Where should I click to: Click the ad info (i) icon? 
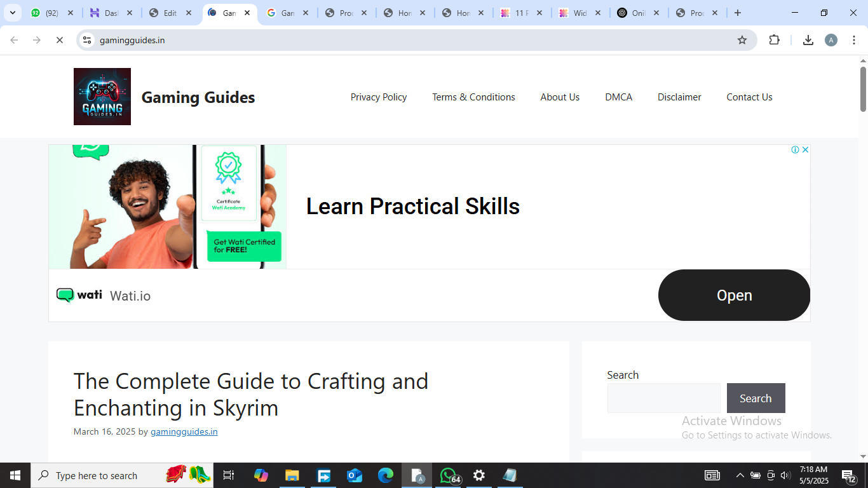(x=795, y=150)
